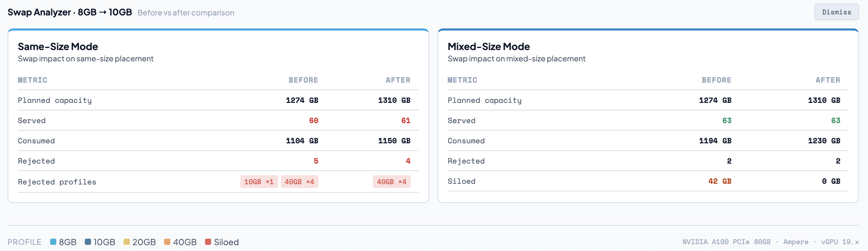Select the 20GB profile swatch in legend
The height and width of the screenshot is (251, 868).
click(x=127, y=242)
